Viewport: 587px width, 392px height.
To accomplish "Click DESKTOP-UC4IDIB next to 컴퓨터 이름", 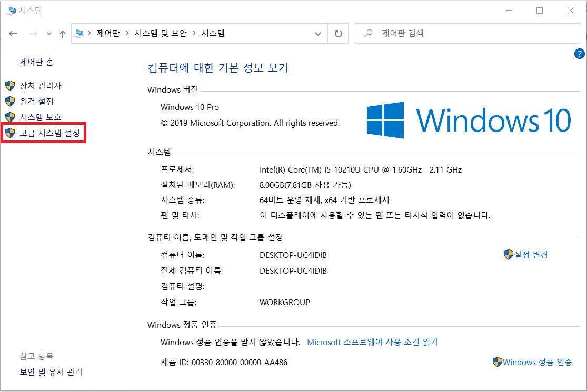I will coord(293,255).
